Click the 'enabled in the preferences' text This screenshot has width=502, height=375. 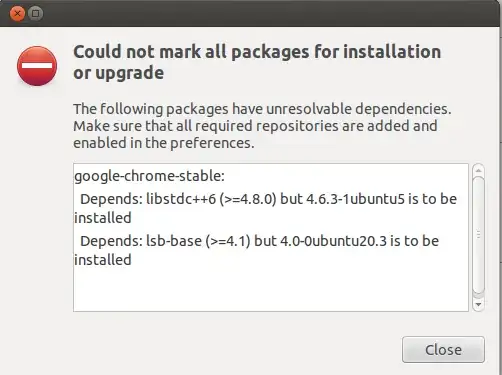pyautogui.click(x=164, y=143)
